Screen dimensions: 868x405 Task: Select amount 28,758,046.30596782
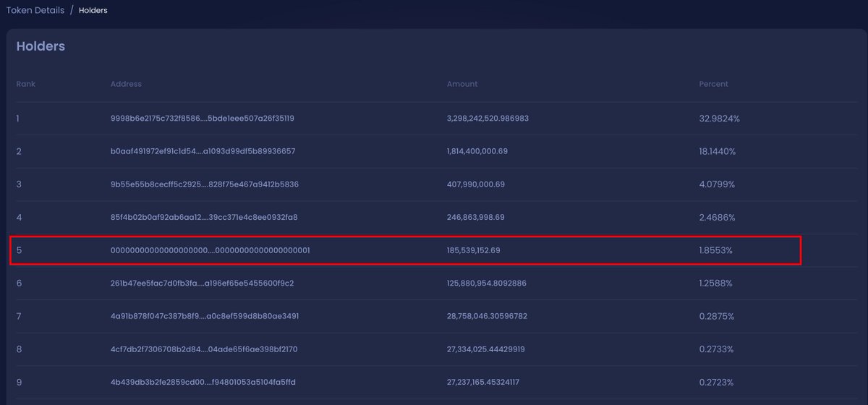coord(487,316)
